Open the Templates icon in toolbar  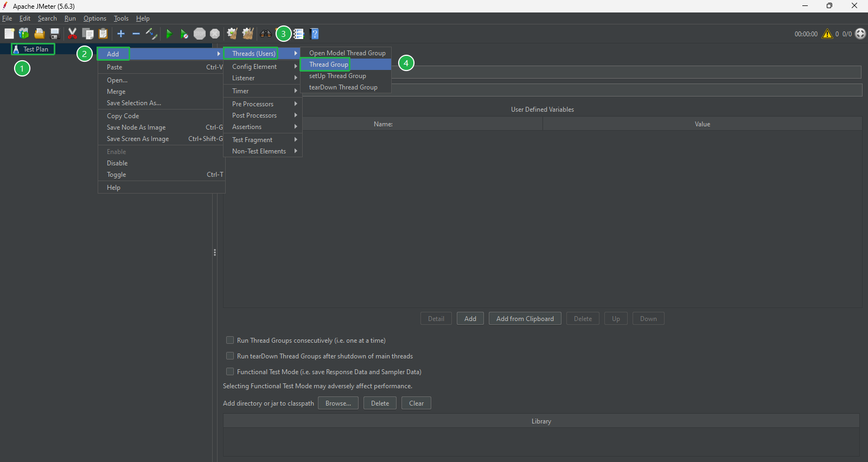pyautogui.click(x=24, y=34)
